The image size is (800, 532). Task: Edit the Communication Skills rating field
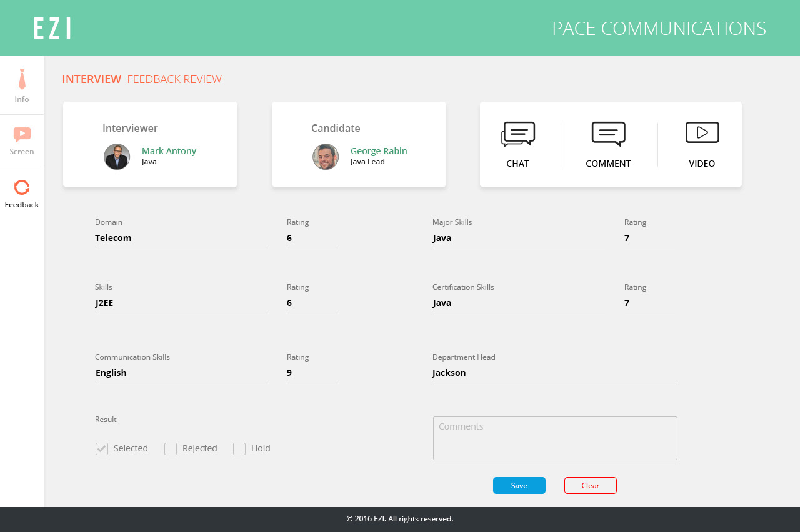(312, 372)
